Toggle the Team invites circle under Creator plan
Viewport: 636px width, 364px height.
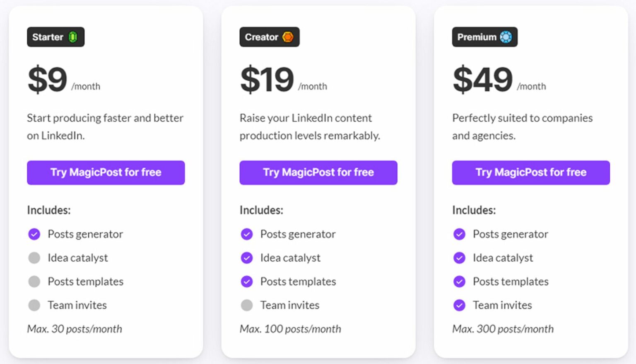tap(246, 305)
